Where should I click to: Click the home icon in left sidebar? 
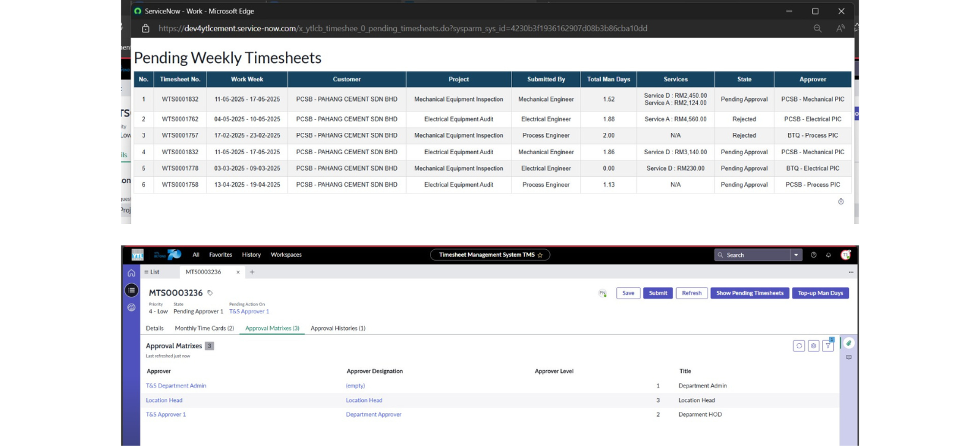[131, 273]
